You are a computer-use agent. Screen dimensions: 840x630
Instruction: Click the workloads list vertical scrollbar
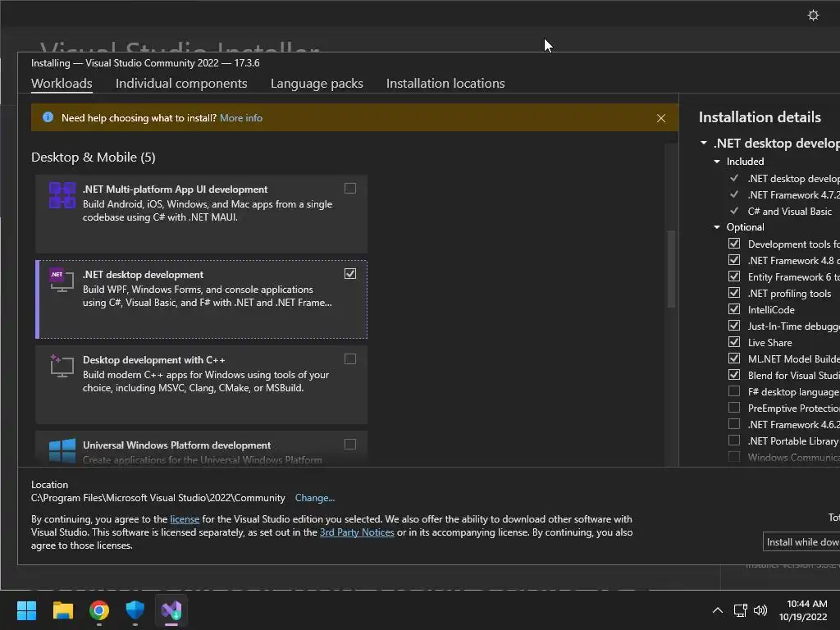point(671,269)
